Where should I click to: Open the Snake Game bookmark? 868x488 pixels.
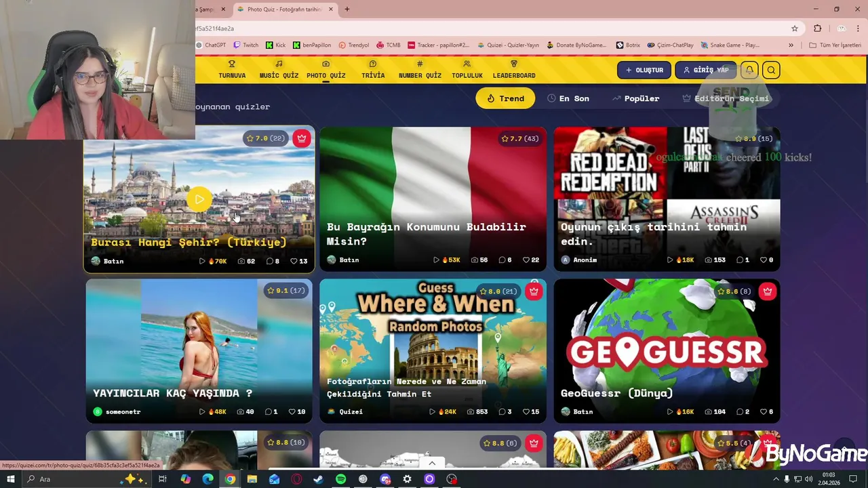point(730,45)
